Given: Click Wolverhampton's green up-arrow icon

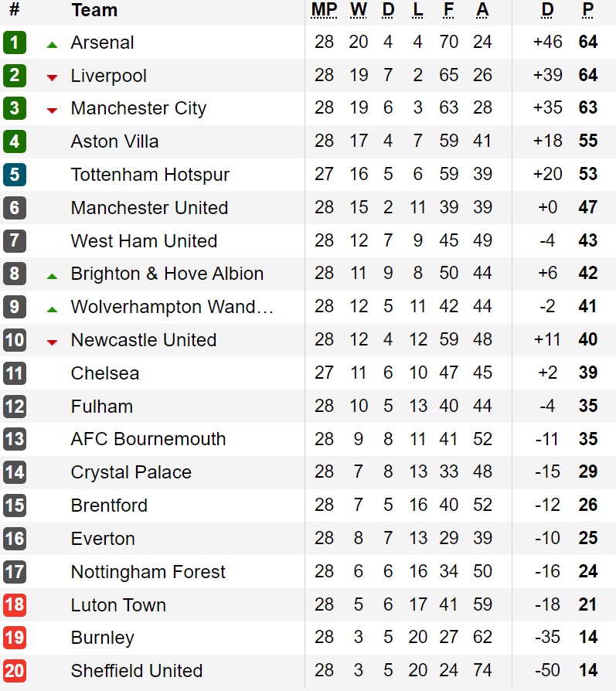Looking at the screenshot, I should [x=52, y=309].
